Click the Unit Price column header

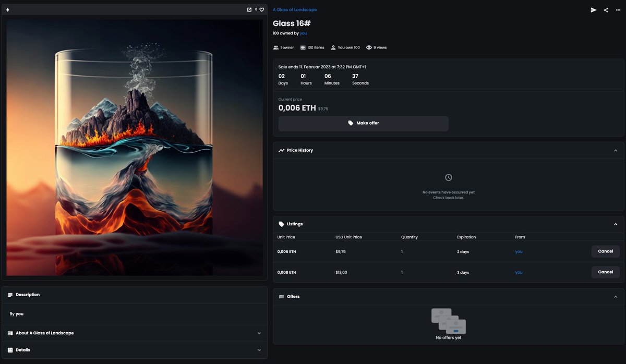pos(286,237)
